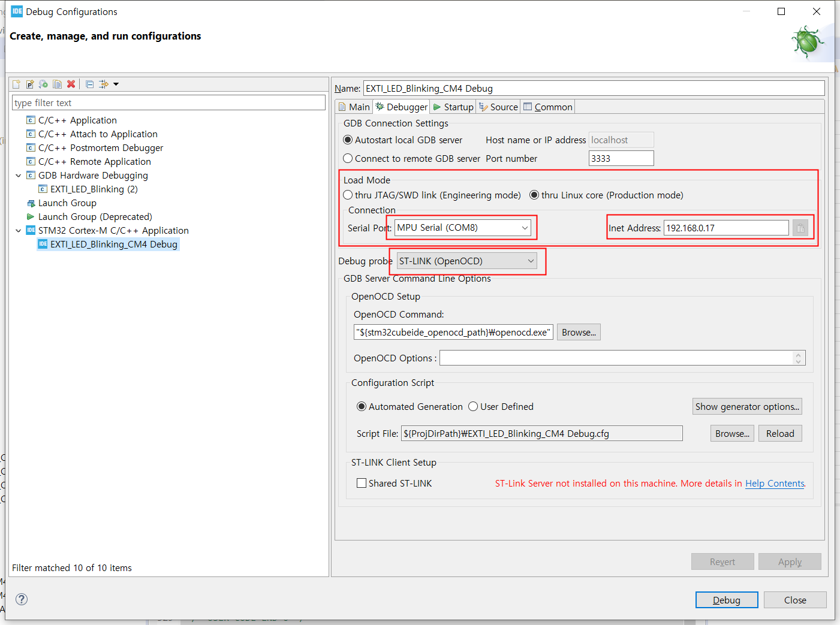Delete selected configuration with red X icon
Image resolution: width=840 pixels, height=625 pixels.
click(71, 84)
